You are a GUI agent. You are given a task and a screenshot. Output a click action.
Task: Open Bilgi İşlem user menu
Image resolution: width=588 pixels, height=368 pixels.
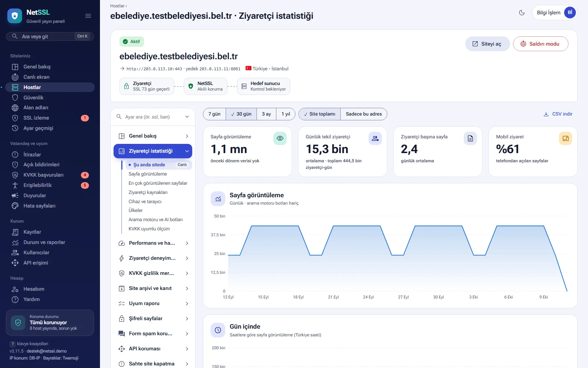click(x=555, y=13)
